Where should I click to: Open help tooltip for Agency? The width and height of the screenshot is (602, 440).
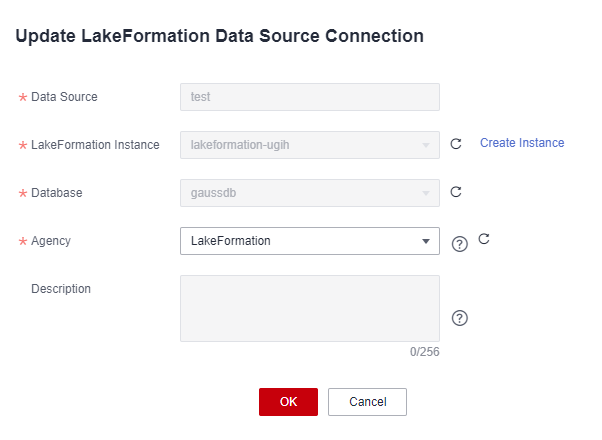pyautogui.click(x=460, y=244)
